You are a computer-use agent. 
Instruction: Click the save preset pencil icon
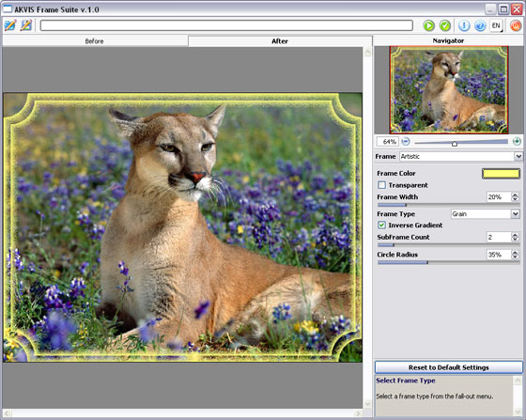coord(26,25)
